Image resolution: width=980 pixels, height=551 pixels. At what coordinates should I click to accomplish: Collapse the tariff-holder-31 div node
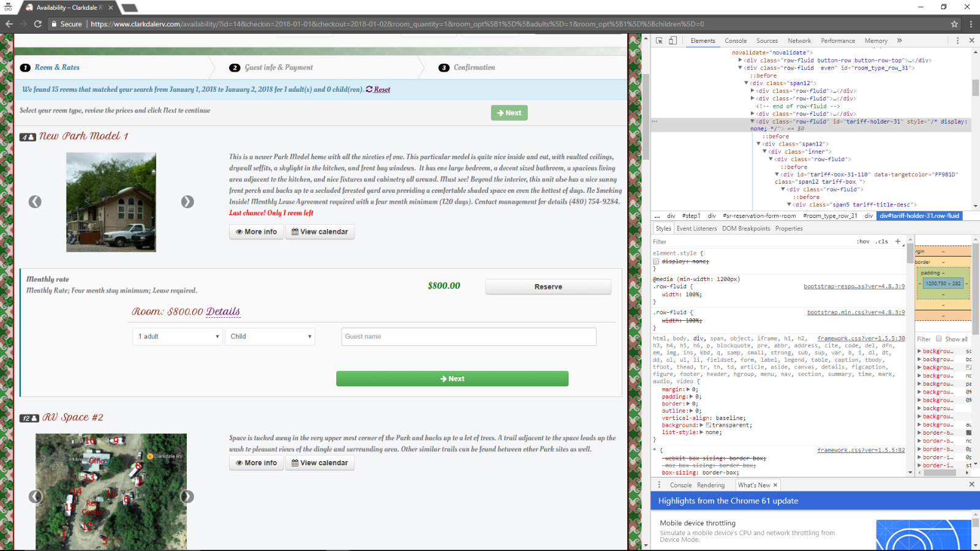click(753, 121)
